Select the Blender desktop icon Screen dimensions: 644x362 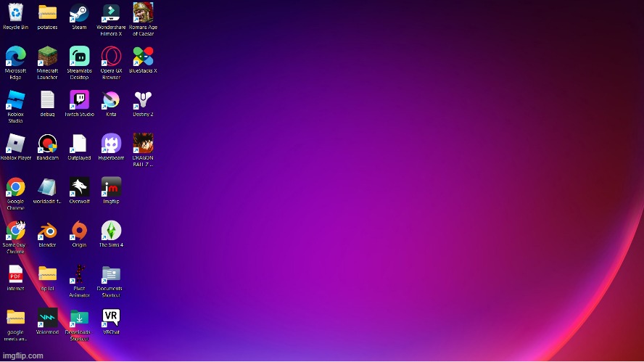[47, 231]
